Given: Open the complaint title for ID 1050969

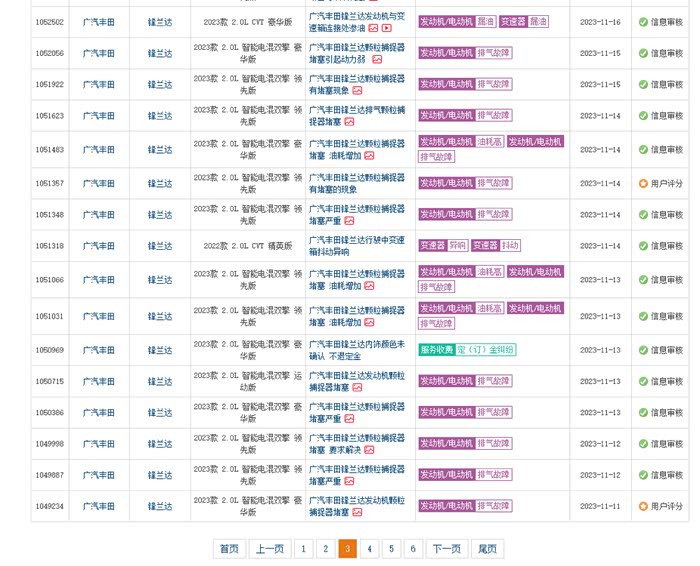Looking at the screenshot, I should tap(357, 350).
